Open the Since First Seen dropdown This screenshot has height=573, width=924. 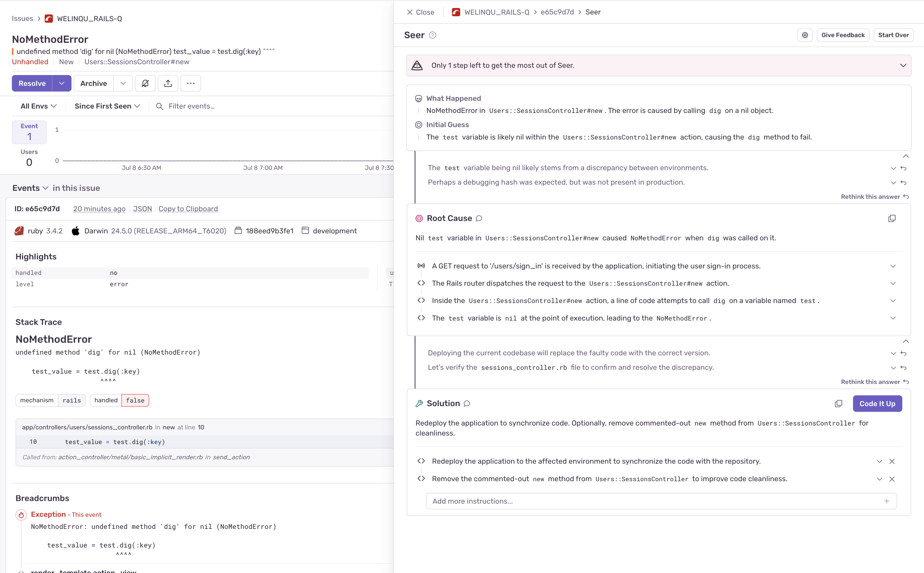coord(107,106)
